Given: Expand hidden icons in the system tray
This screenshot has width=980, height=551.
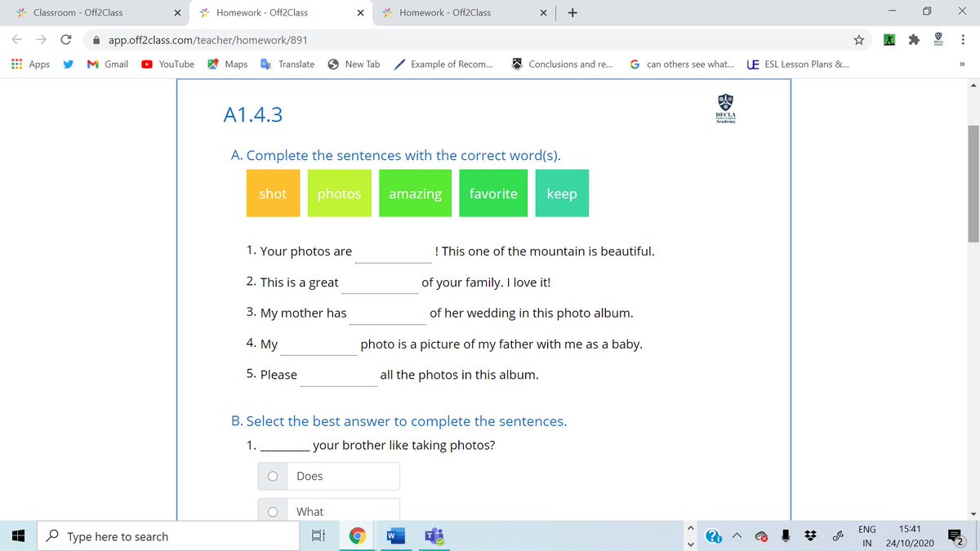Looking at the screenshot, I should click(x=737, y=536).
